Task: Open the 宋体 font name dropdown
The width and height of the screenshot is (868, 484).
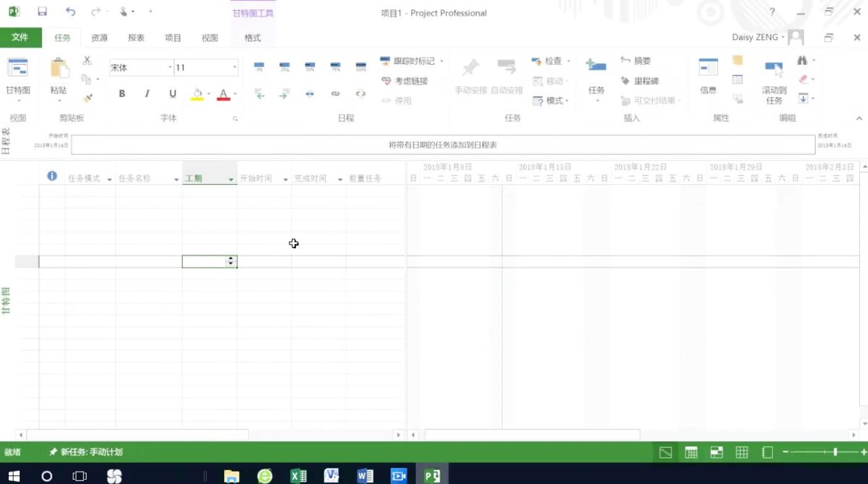Action: [x=170, y=68]
